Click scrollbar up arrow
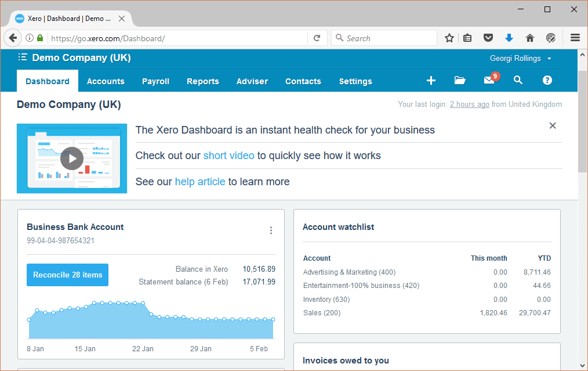 tap(582, 55)
